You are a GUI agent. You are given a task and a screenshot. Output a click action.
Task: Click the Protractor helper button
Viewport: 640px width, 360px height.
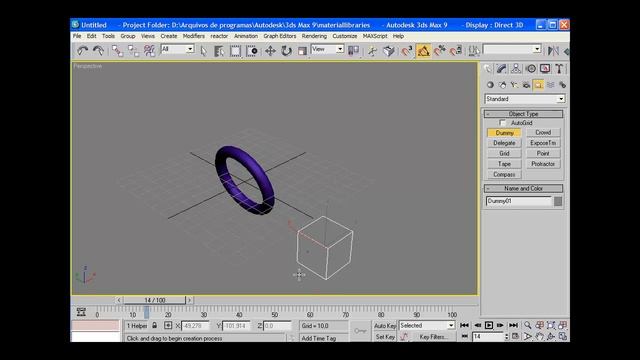tap(543, 164)
